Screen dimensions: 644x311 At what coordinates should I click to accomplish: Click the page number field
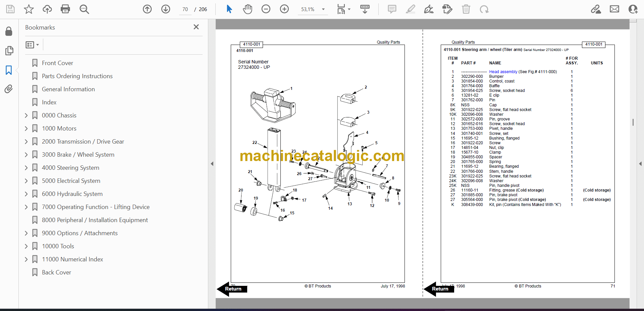[185, 9]
